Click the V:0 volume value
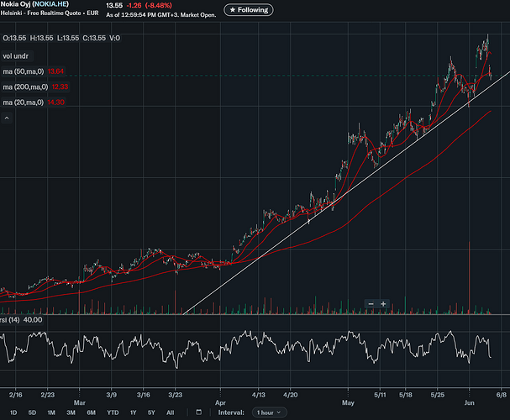 pyautogui.click(x=115, y=38)
